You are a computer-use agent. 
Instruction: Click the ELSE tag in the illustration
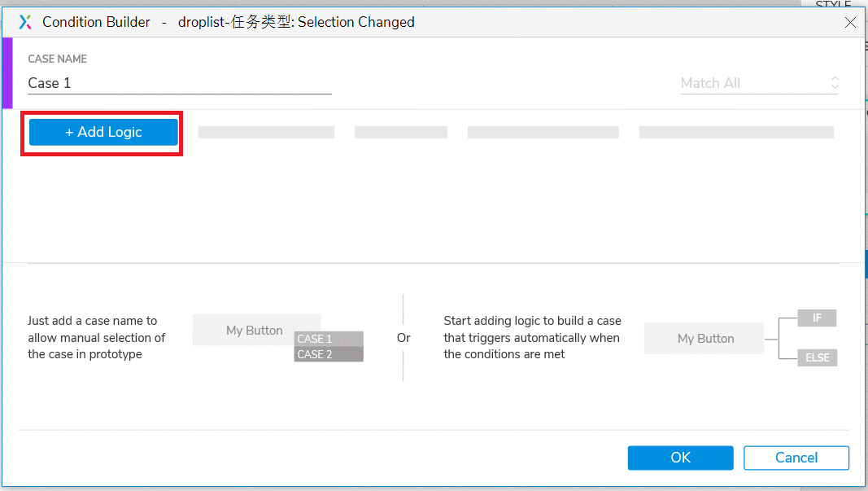[817, 358]
